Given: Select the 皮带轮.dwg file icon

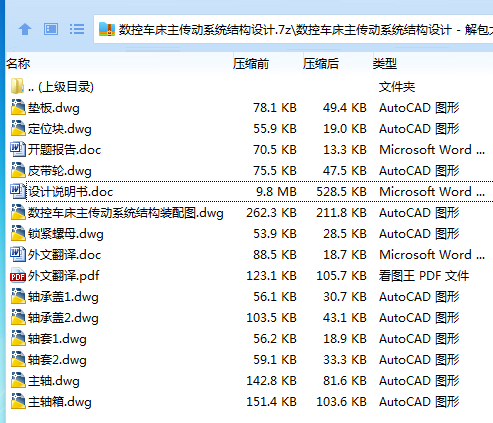Looking at the screenshot, I should pos(18,170).
